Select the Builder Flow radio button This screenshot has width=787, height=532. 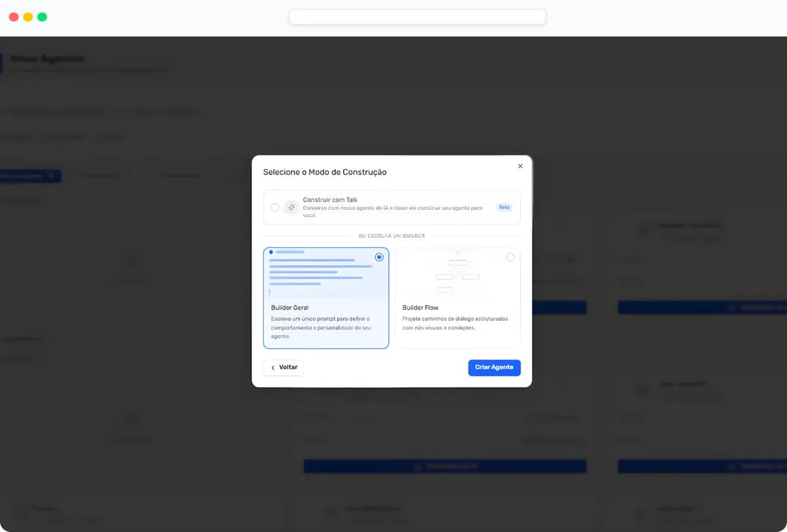(511, 257)
